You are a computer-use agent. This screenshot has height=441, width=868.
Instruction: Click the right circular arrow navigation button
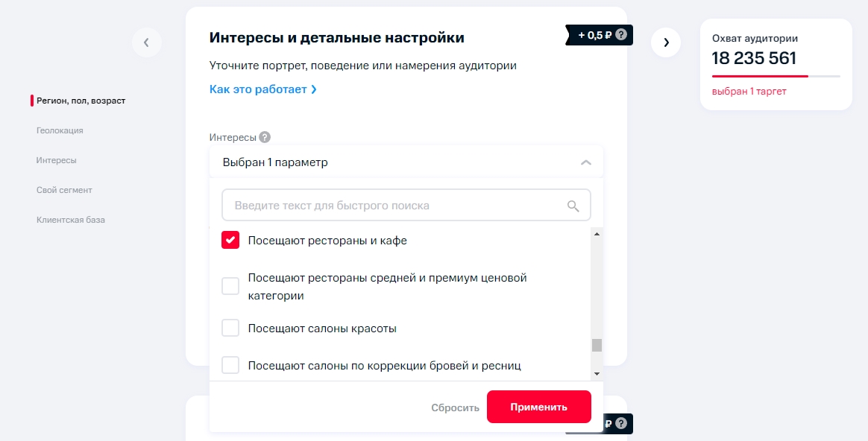[x=666, y=42]
